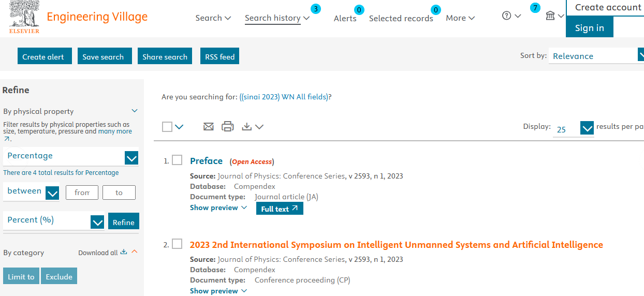
Task: Click the Share search button
Action: (x=165, y=56)
